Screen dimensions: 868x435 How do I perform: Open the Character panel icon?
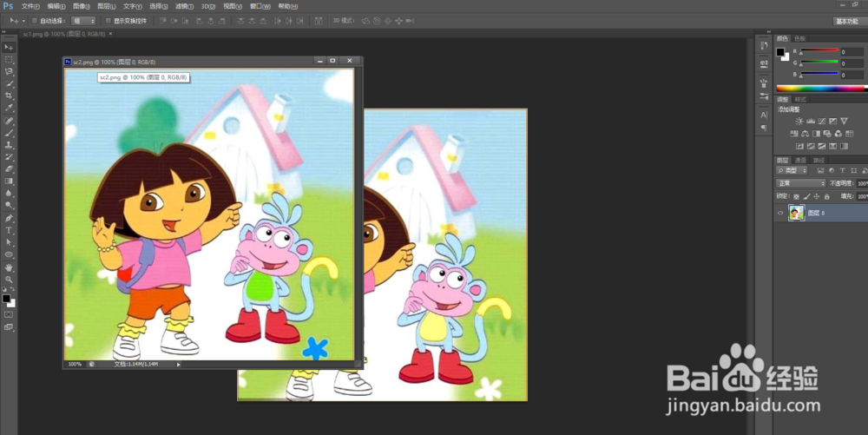click(x=764, y=115)
